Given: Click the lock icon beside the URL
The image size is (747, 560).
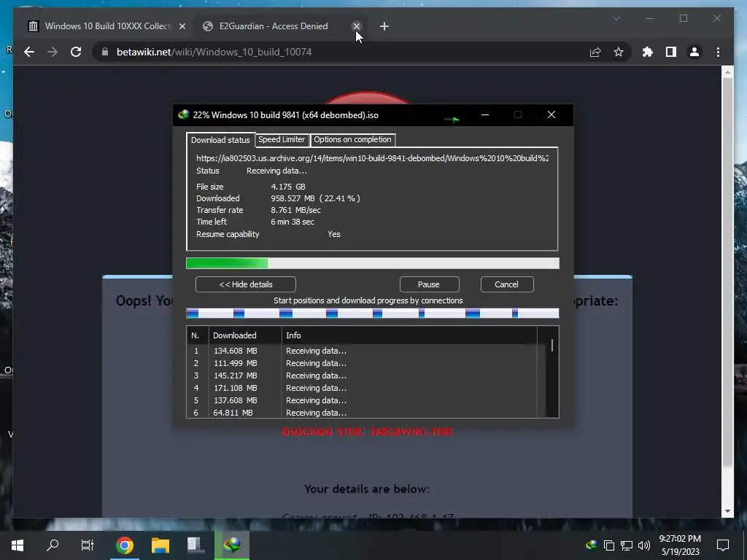Looking at the screenshot, I should coord(105,52).
